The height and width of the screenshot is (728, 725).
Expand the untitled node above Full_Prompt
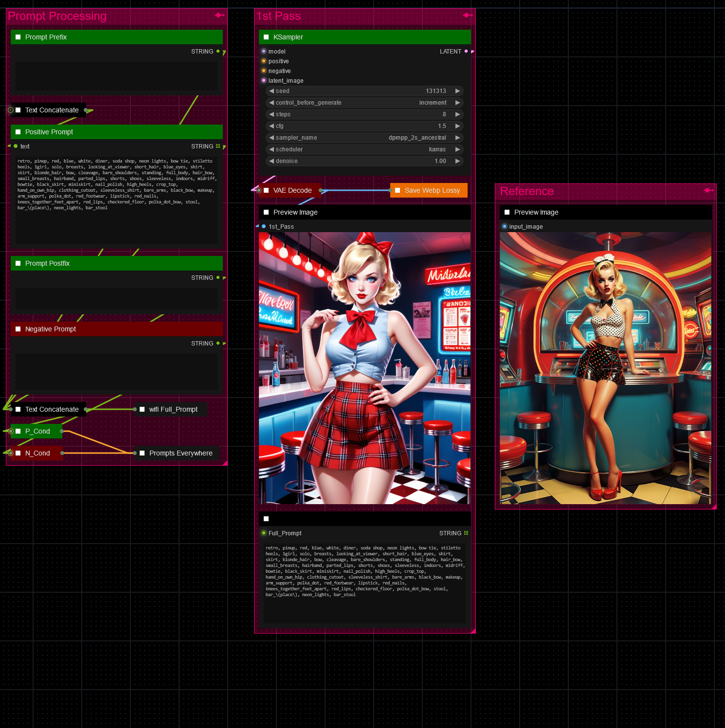click(x=266, y=519)
